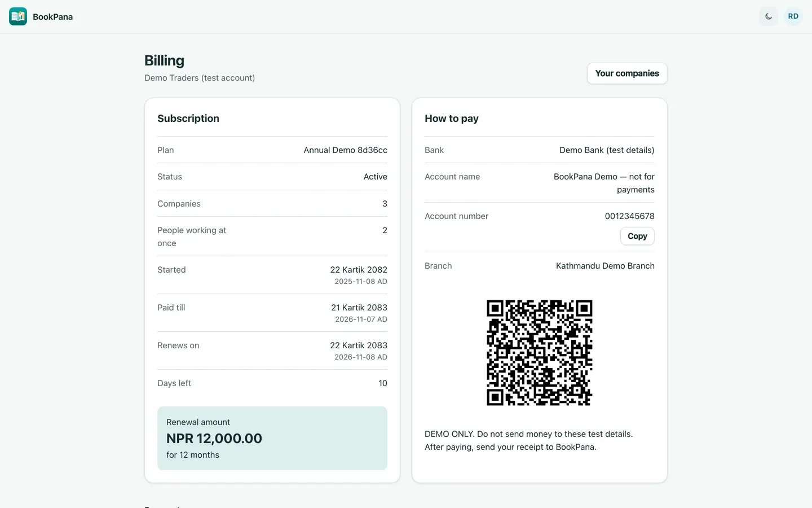Copy the account number
Viewport: 812px width, 508px height.
point(637,236)
